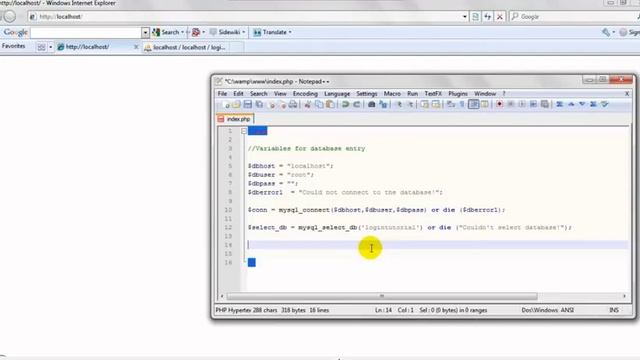Click the Translate toolbar button
This screenshot has height=360, width=640.
[270, 32]
